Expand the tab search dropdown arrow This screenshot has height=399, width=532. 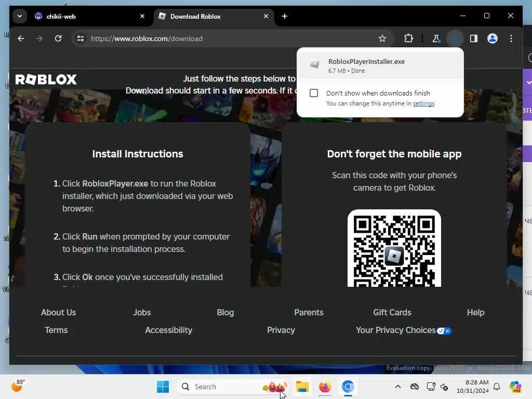pos(20,16)
